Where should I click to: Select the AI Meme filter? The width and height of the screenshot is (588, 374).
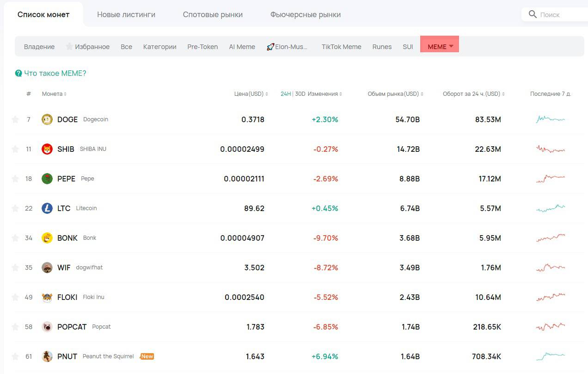242,47
